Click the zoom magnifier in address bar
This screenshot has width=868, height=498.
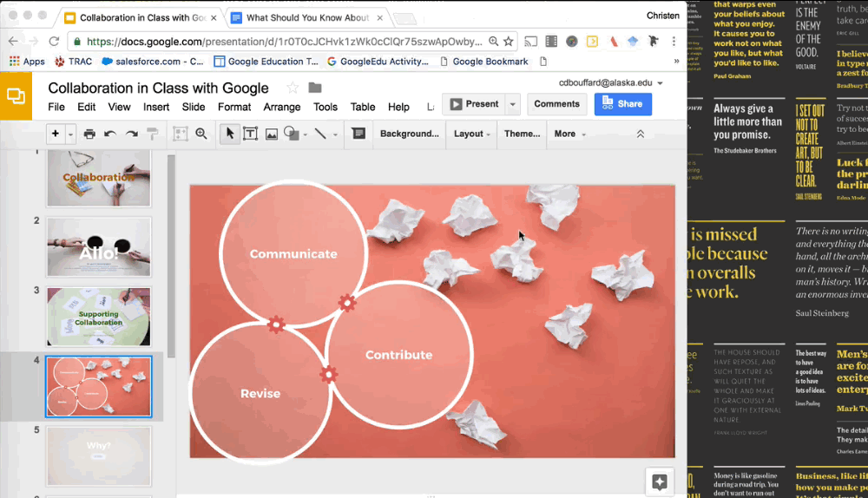[x=493, y=41]
